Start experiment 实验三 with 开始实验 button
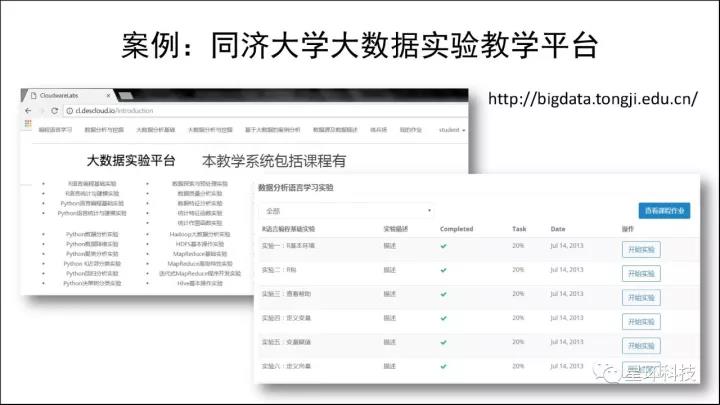Viewport: 720px width, 405px height. pyautogui.click(x=641, y=298)
